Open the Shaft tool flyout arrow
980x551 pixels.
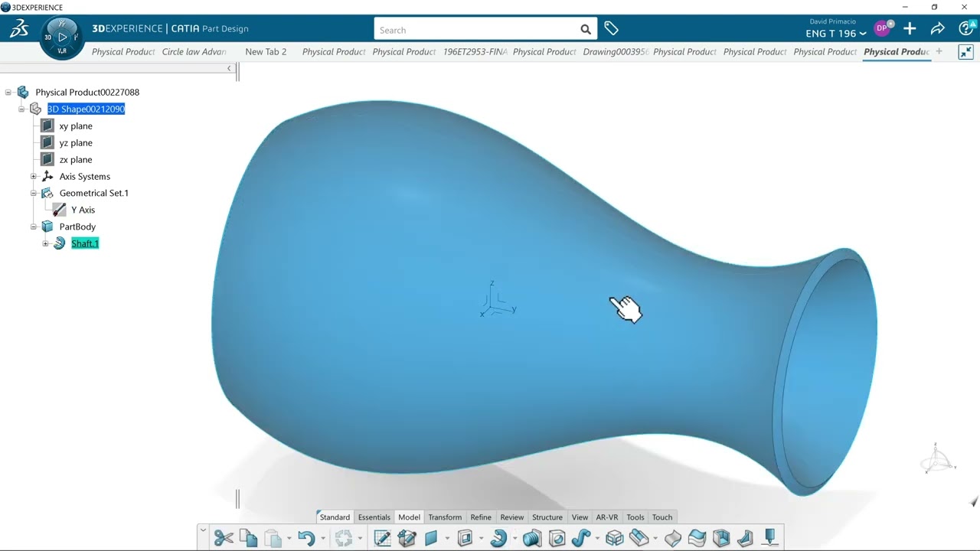514,539
